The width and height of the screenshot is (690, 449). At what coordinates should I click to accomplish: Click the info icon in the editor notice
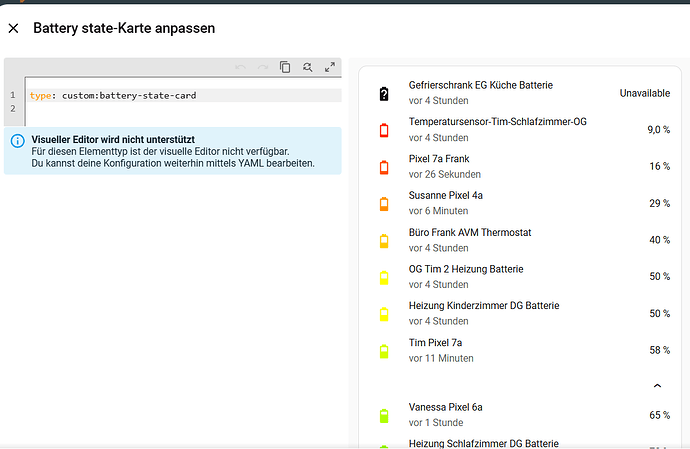(18, 141)
